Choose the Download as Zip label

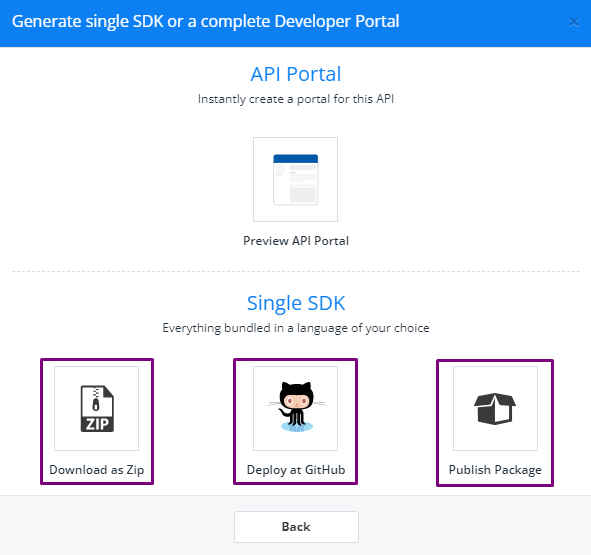97,470
